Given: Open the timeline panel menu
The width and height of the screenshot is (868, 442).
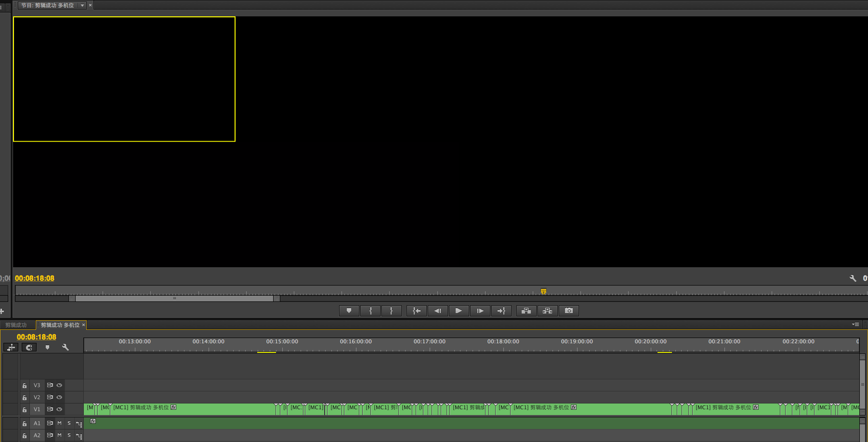Looking at the screenshot, I should 855,325.
